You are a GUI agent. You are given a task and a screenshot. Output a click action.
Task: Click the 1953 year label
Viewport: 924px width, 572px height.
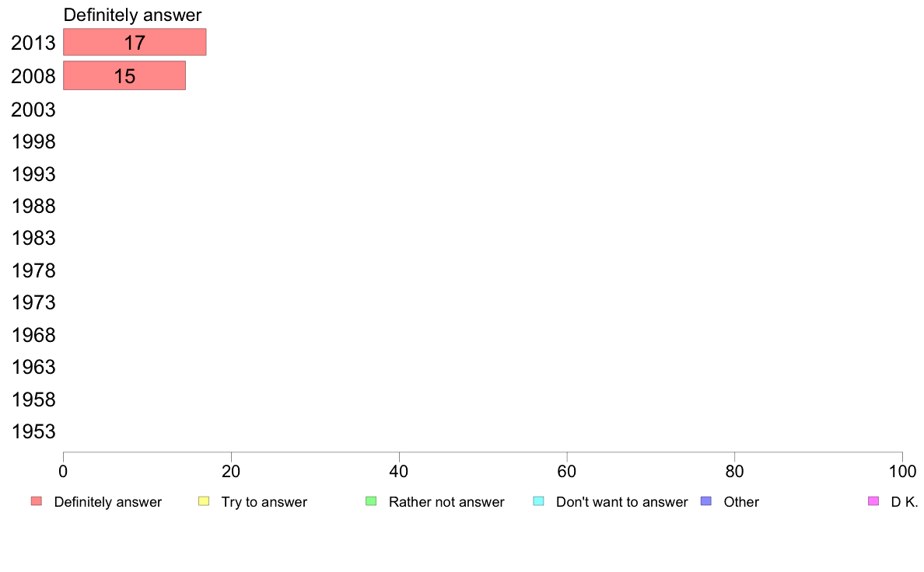pos(33,432)
